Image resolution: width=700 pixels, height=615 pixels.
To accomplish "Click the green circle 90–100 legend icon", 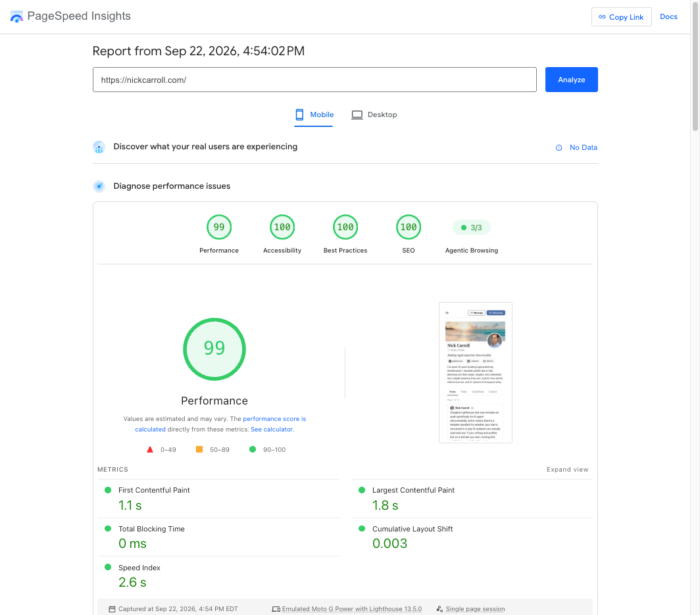I will click(253, 449).
